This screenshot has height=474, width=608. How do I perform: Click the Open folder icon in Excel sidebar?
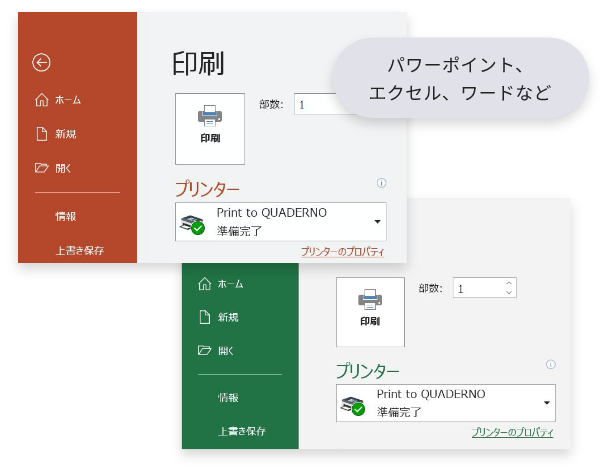pos(205,351)
